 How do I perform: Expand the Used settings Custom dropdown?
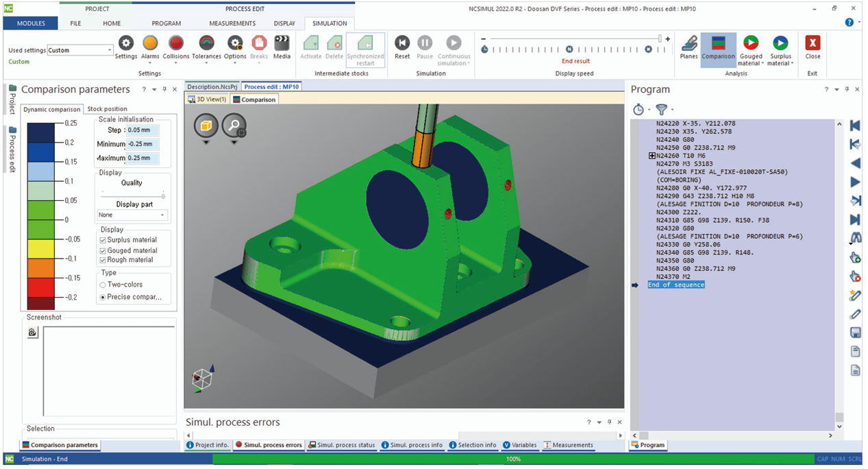point(110,50)
